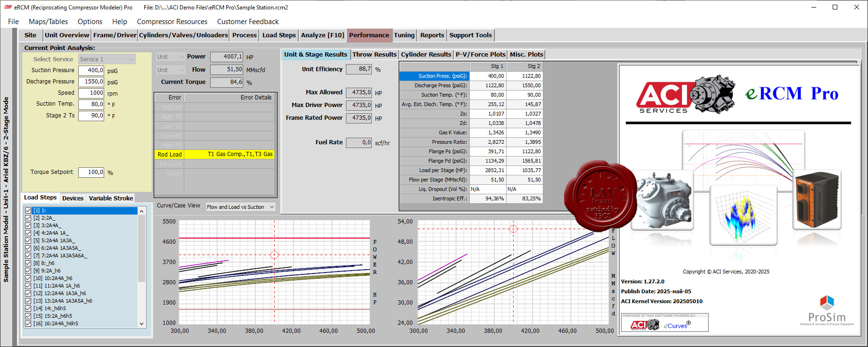Toggle checkbox for load step [1] 1:

pyautogui.click(x=28, y=210)
